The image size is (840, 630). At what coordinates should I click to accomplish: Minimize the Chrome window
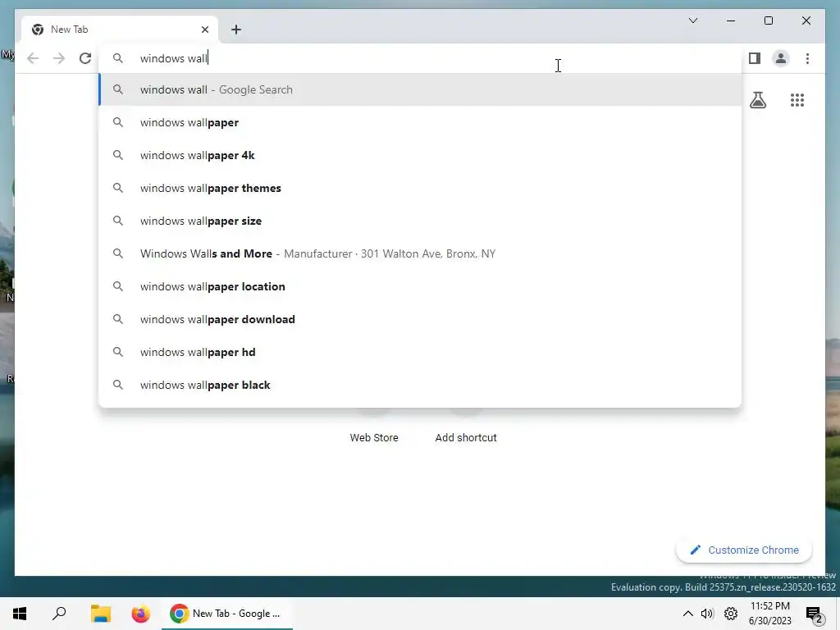(x=731, y=21)
